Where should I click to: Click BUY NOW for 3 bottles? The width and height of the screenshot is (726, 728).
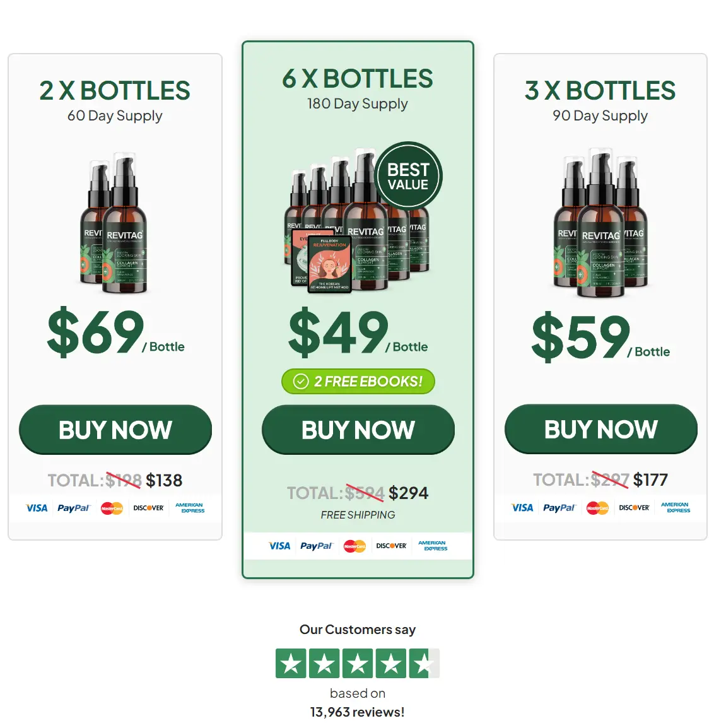pyautogui.click(x=600, y=429)
